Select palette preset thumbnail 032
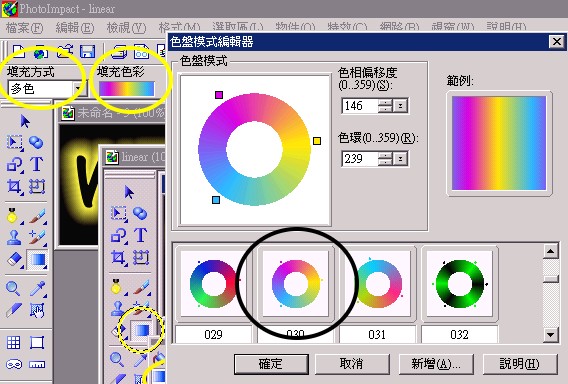Image resolution: width=568 pixels, height=384 pixels. click(459, 284)
